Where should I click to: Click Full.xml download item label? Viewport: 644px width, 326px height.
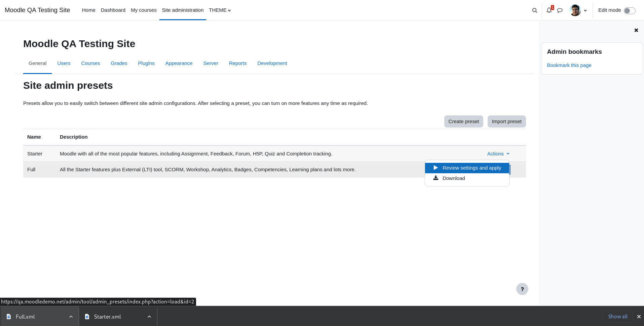pos(25,317)
